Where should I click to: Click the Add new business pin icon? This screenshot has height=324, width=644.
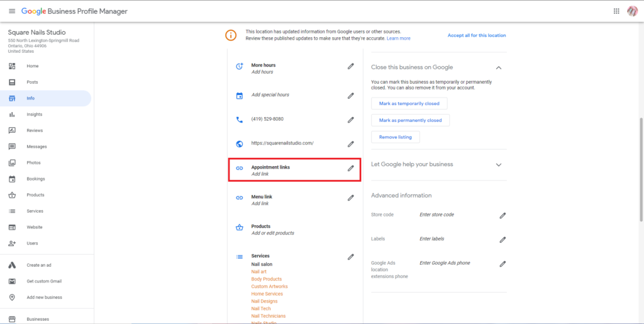pyautogui.click(x=12, y=298)
